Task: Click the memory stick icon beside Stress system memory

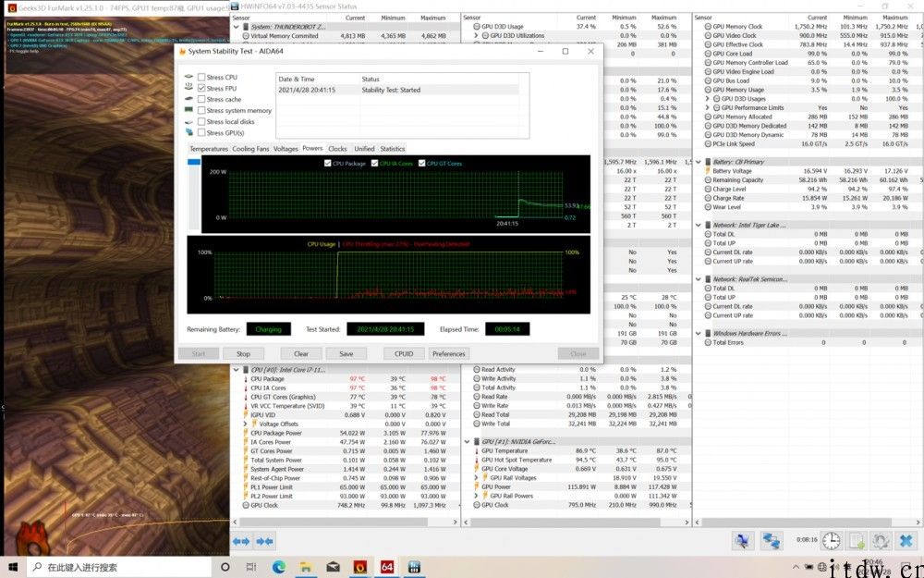Action: [x=188, y=110]
